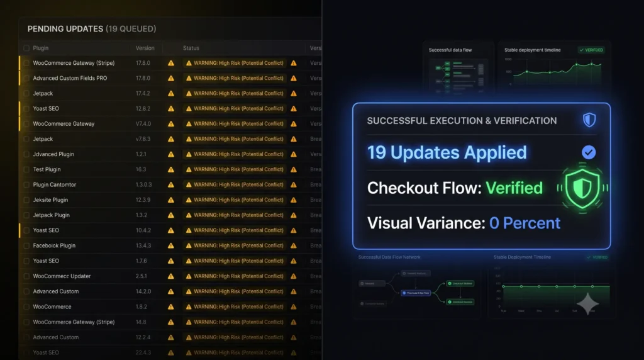Click warning icon next to WooCommerce Gateway (Stripe) version 16.8
Screen dimensions: 644x360
pos(171,322)
